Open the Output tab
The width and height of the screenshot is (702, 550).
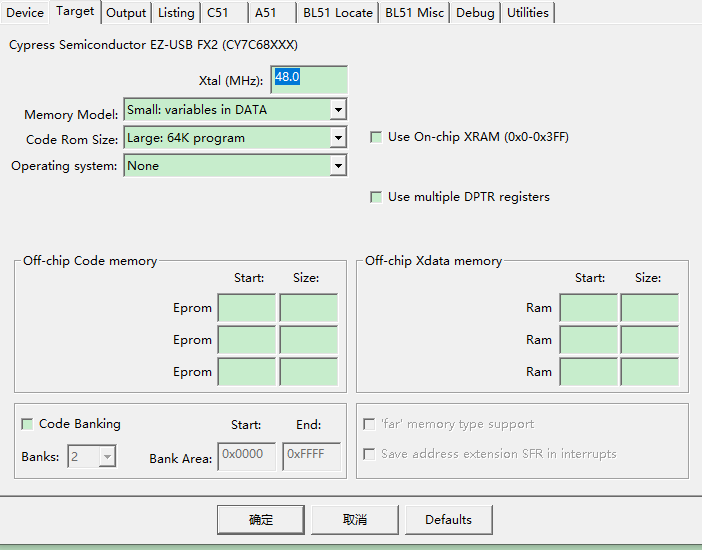pos(126,13)
